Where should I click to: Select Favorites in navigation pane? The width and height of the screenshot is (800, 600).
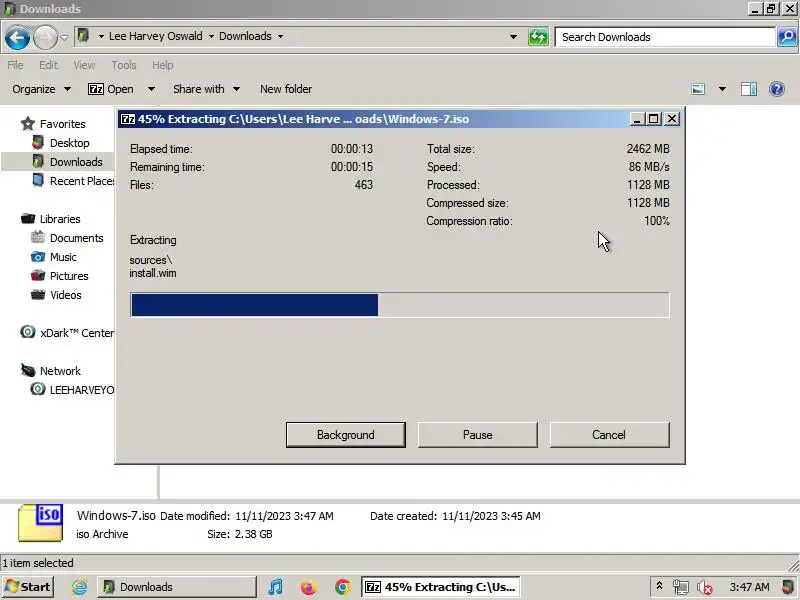pyautogui.click(x=53, y=124)
